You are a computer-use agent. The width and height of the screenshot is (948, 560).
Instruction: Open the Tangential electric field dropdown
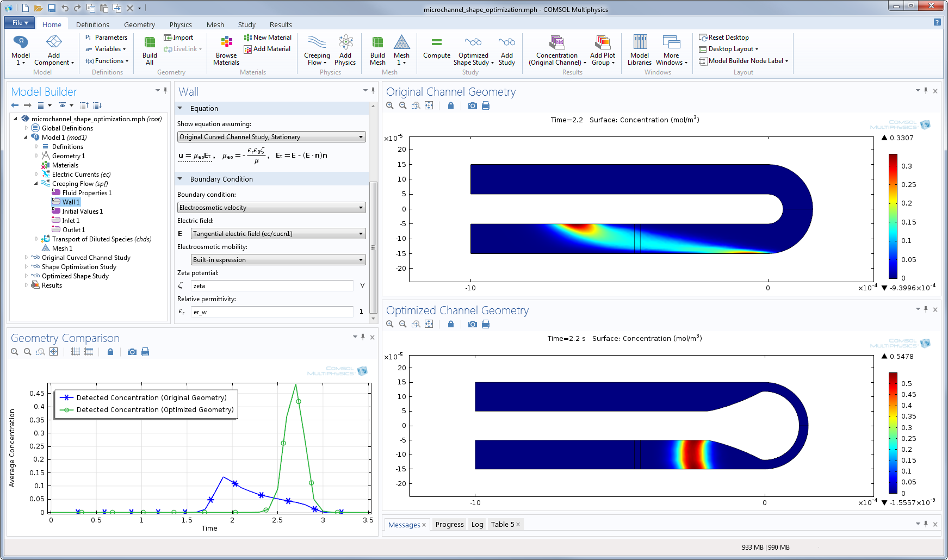(x=278, y=234)
